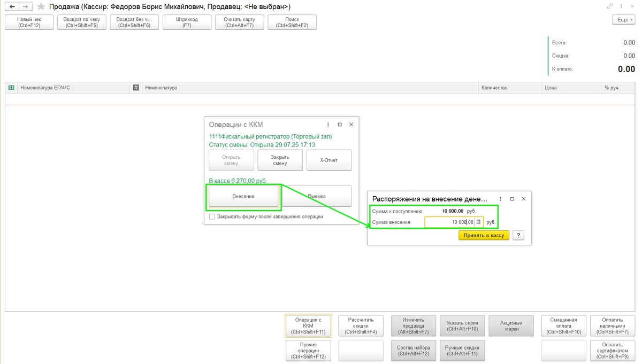Click Оплатить наличными button

612,326
